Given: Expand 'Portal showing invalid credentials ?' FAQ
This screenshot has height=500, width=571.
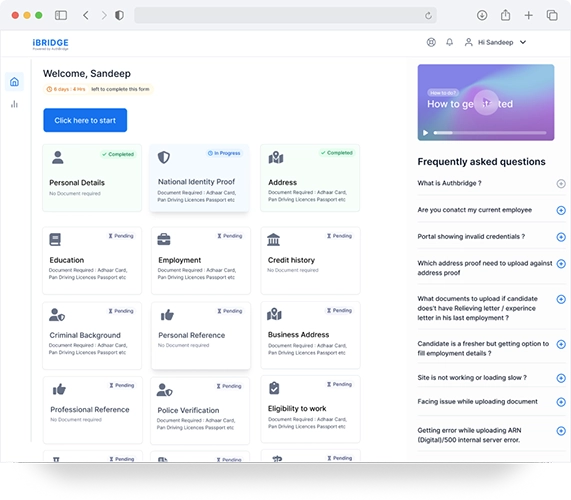Looking at the screenshot, I should (x=561, y=237).
